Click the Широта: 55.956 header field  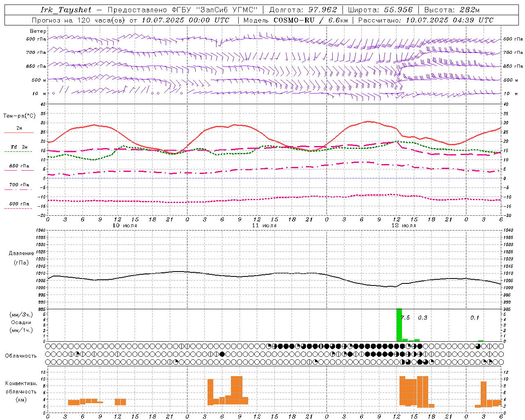[380, 10]
